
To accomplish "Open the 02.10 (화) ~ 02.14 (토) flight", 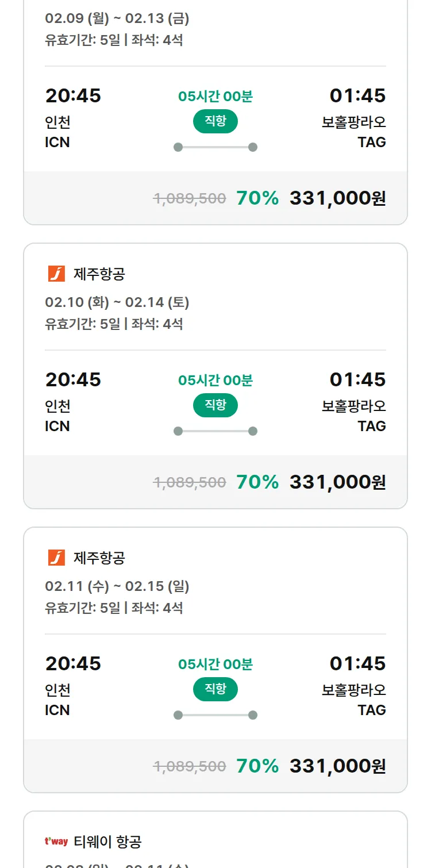I will coord(117,302).
